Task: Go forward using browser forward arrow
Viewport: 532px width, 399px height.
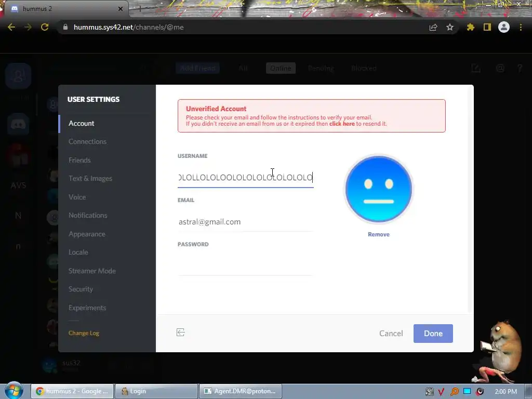Action: (28, 27)
